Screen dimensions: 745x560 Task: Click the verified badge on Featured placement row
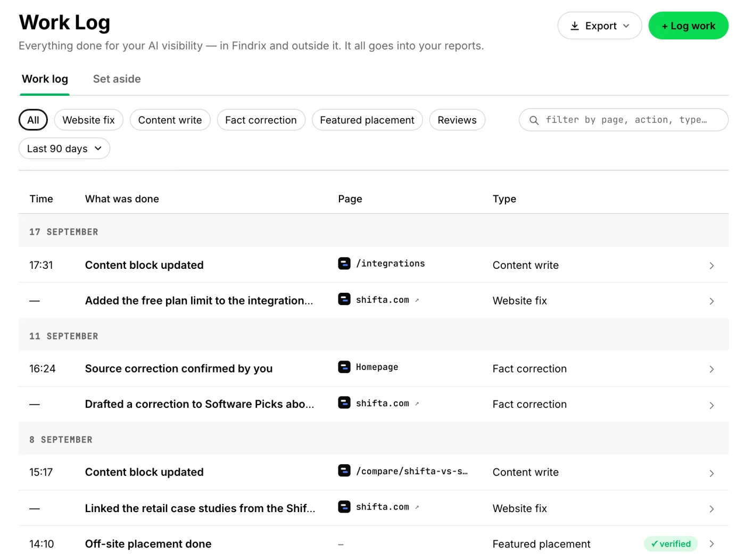pos(670,543)
